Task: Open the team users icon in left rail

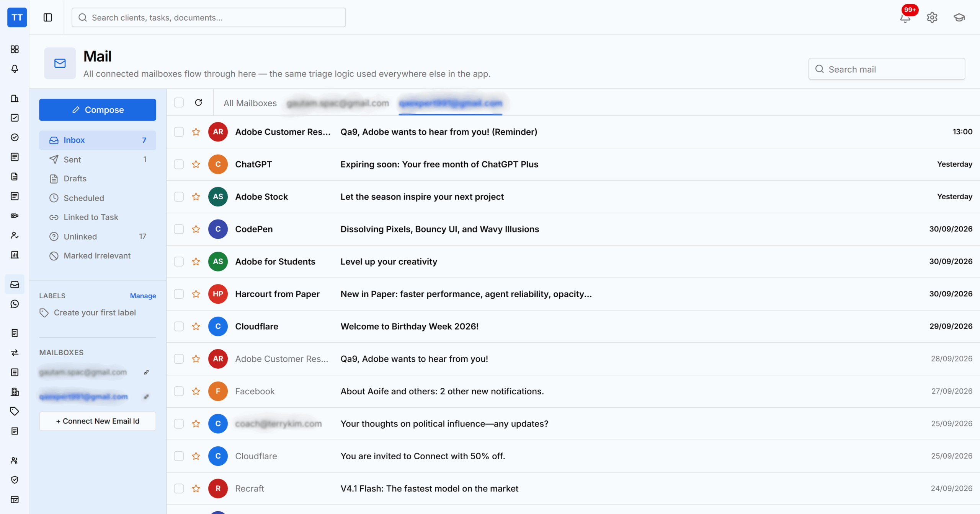Action: 15,460
